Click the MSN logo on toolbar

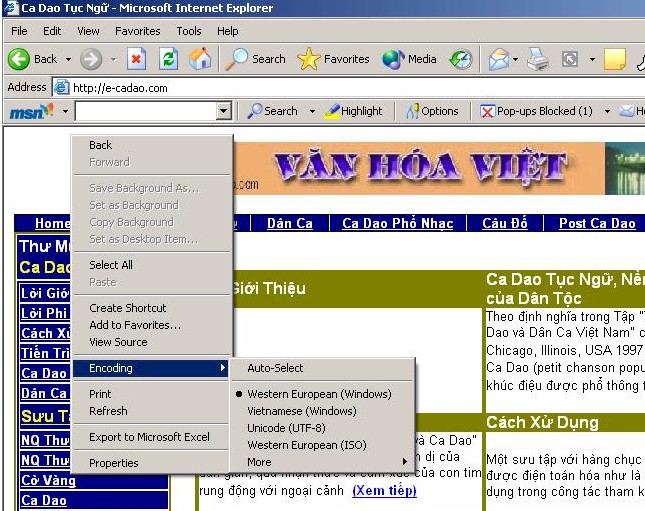tap(31, 111)
